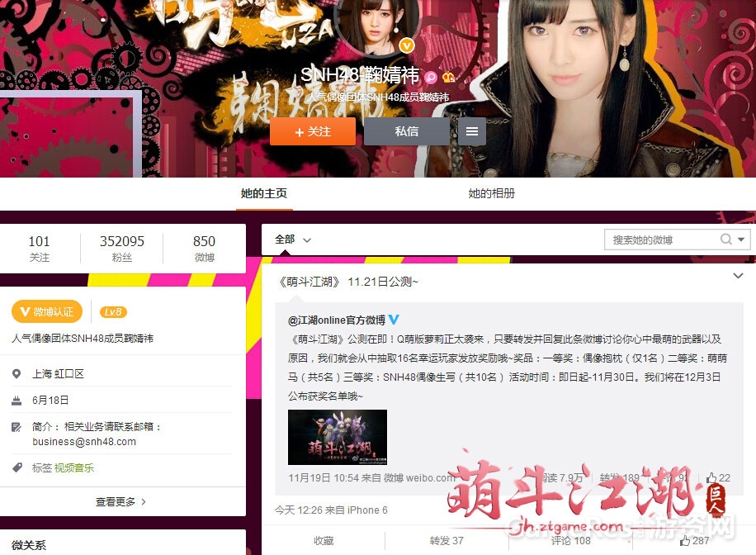Switch to 她的相册 tab

click(491, 193)
